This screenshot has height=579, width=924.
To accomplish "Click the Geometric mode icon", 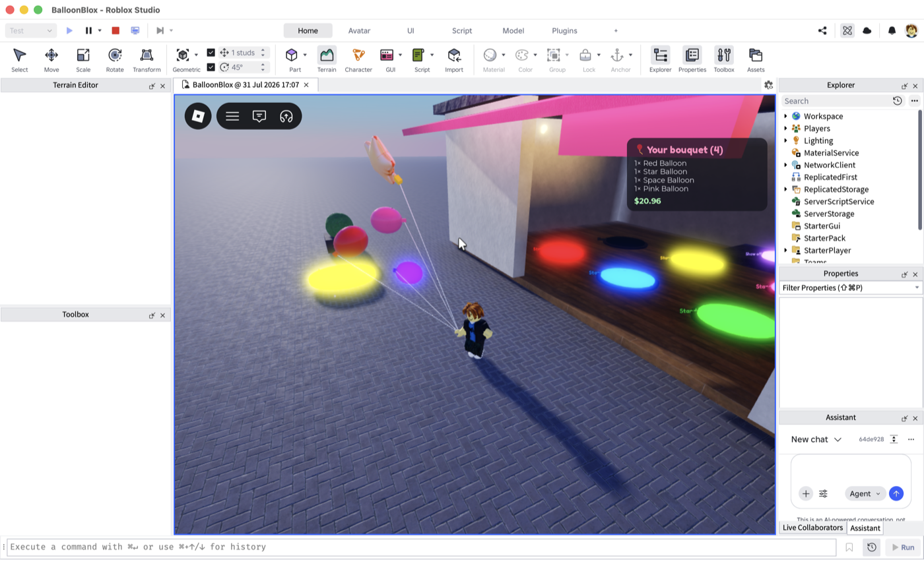I will point(183,55).
